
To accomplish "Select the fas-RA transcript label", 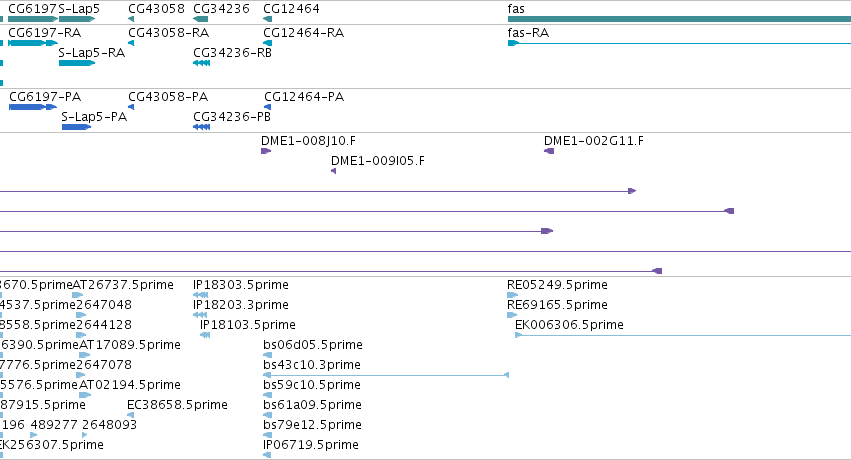I will click(x=528, y=33).
